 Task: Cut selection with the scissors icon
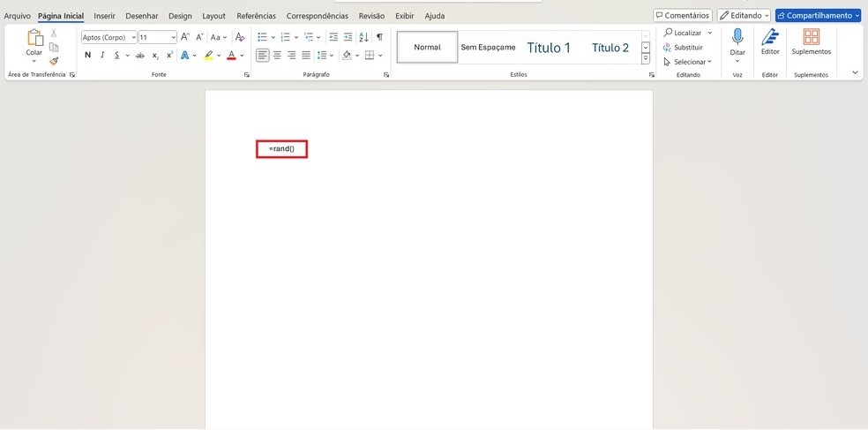pyautogui.click(x=54, y=34)
